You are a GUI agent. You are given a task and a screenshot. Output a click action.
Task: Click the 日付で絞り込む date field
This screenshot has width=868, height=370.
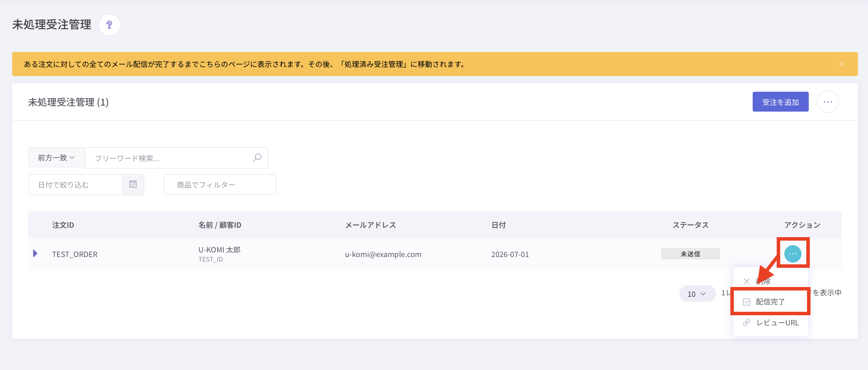tap(75, 185)
